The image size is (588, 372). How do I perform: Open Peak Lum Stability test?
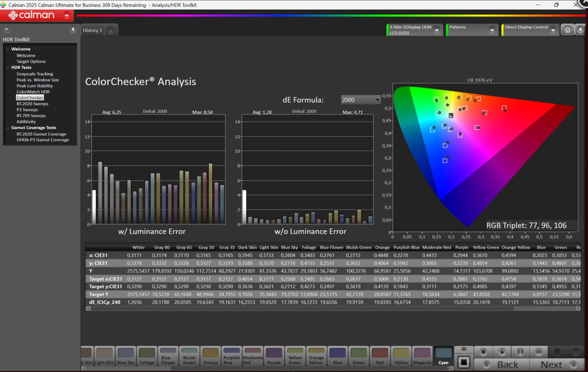click(35, 86)
